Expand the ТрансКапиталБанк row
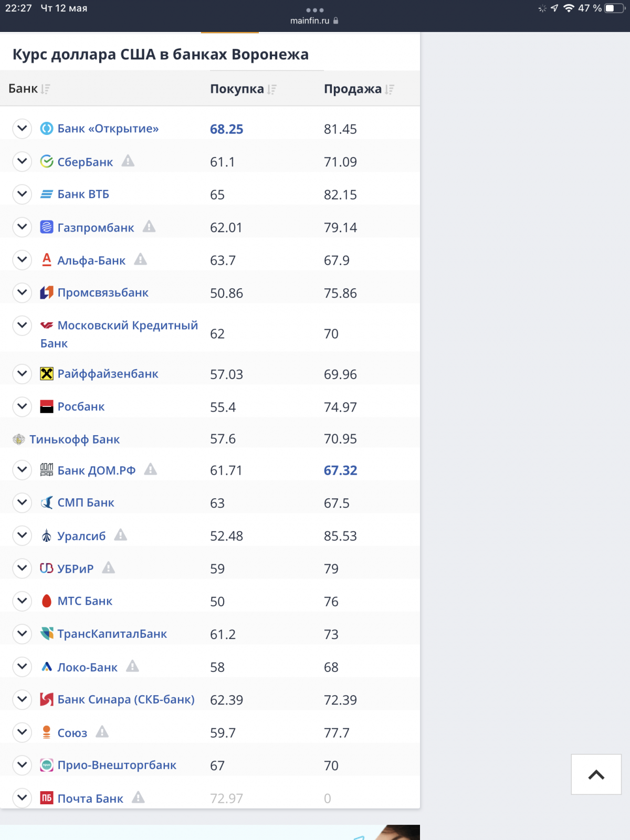 click(x=22, y=634)
